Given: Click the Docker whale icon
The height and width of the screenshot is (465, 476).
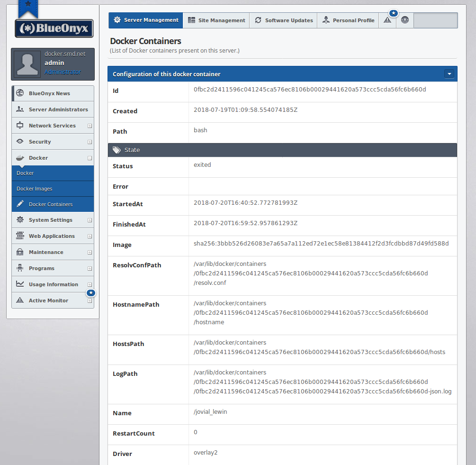Looking at the screenshot, I should 20,158.
